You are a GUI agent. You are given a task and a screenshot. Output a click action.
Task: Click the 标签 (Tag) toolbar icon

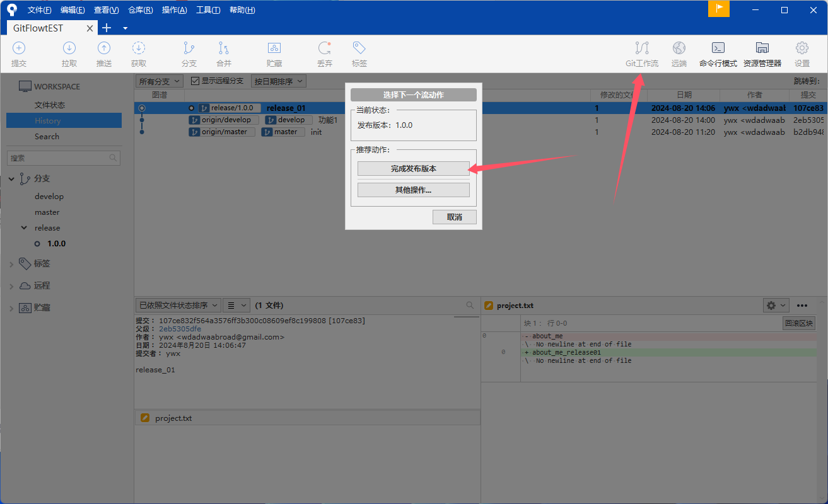click(359, 48)
